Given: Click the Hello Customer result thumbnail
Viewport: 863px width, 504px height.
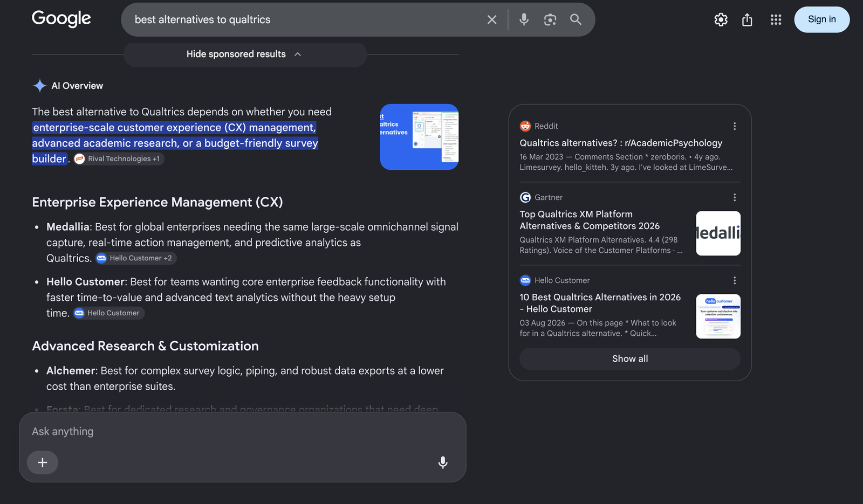Looking at the screenshot, I should coord(718,316).
